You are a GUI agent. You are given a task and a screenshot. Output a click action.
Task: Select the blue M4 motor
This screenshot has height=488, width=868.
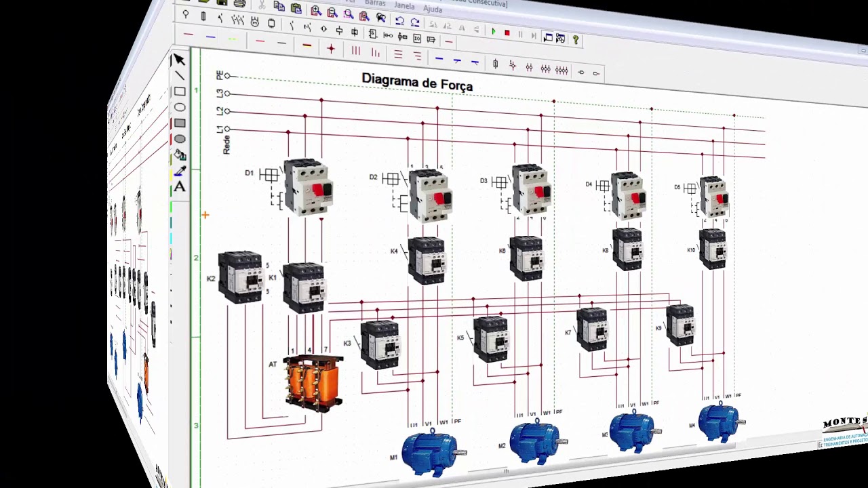(x=722, y=422)
